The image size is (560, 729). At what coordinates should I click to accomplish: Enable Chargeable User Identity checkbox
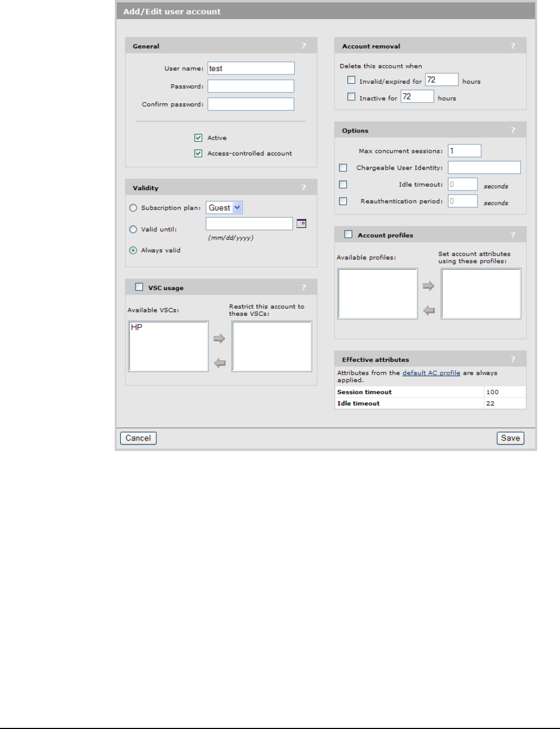pyautogui.click(x=343, y=168)
